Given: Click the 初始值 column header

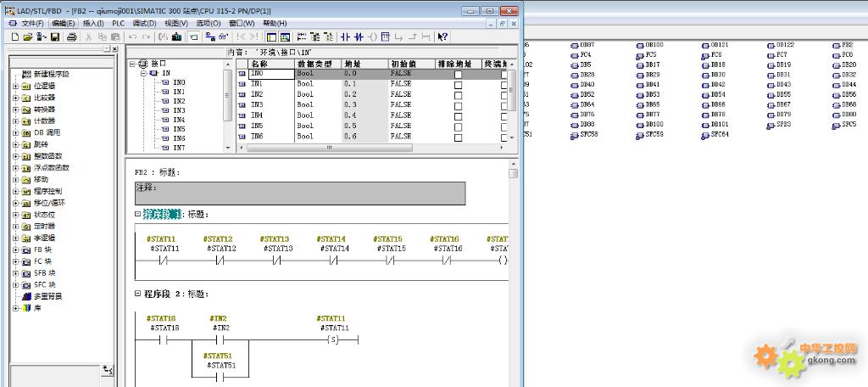Looking at the screenshot, I should (410, 64).
